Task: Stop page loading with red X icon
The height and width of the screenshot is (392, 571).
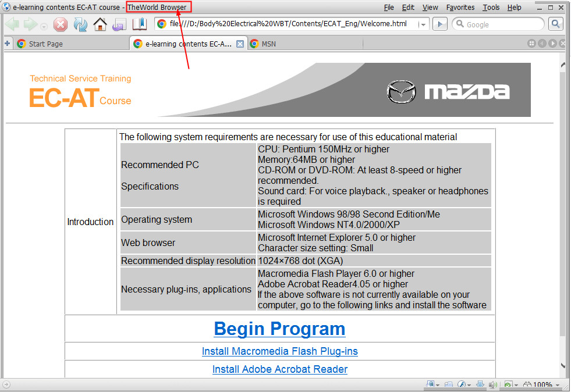Action: [x=61, y=24]
